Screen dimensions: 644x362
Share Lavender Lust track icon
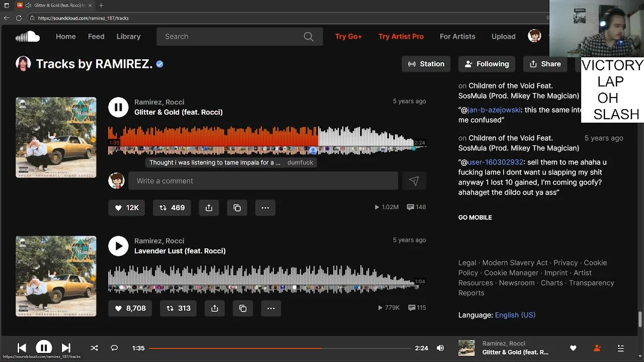[x=214, y=308]
